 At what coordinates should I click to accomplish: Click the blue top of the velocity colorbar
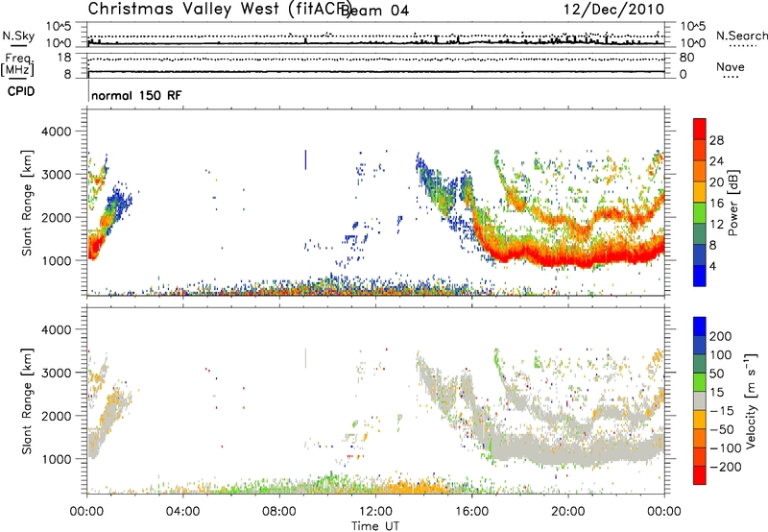(700, 326)
